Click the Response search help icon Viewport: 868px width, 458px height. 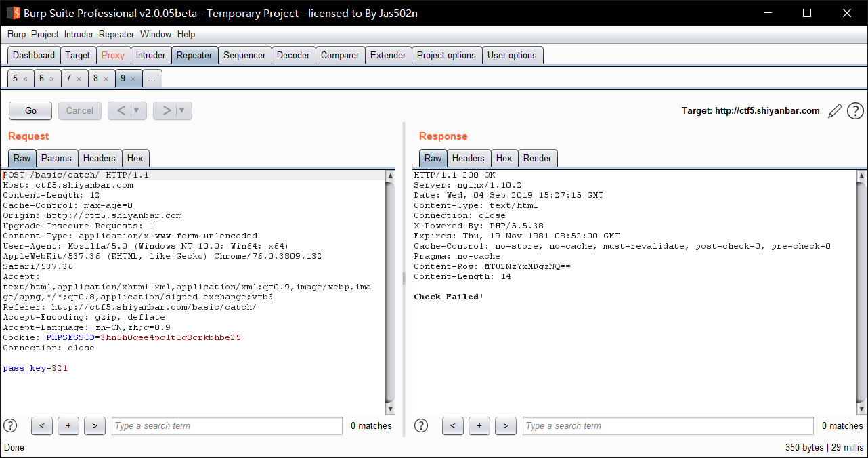pos(421,425)
